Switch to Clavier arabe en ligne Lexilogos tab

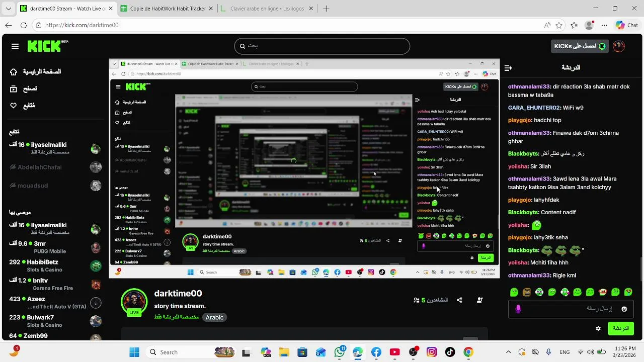coord(267,9)
